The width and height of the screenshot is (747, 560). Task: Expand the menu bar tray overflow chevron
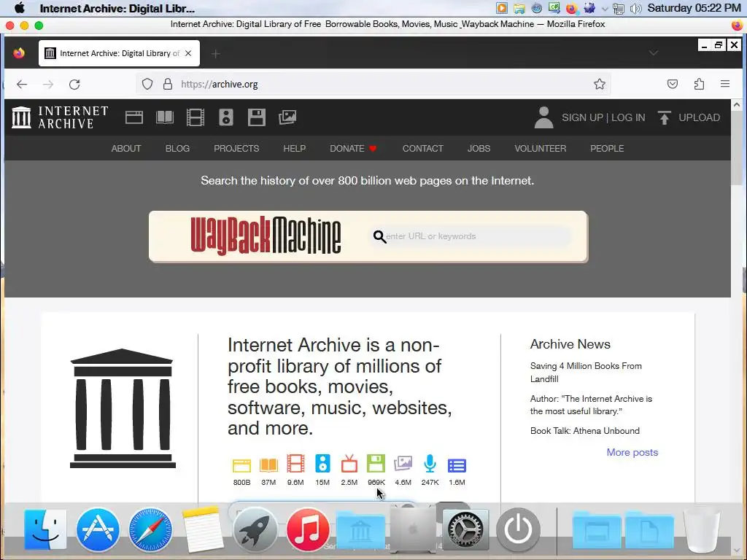coord(605,9)
